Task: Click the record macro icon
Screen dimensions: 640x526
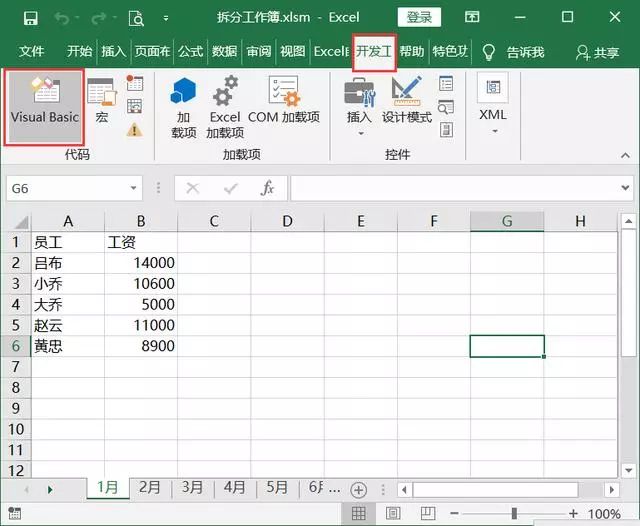Action: coord(134,83)
